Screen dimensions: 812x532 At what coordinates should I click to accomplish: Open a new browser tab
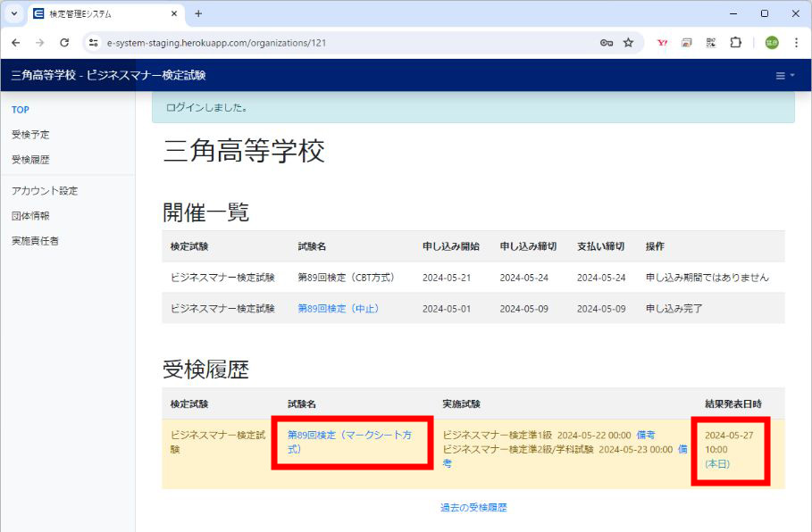[198, 14]
